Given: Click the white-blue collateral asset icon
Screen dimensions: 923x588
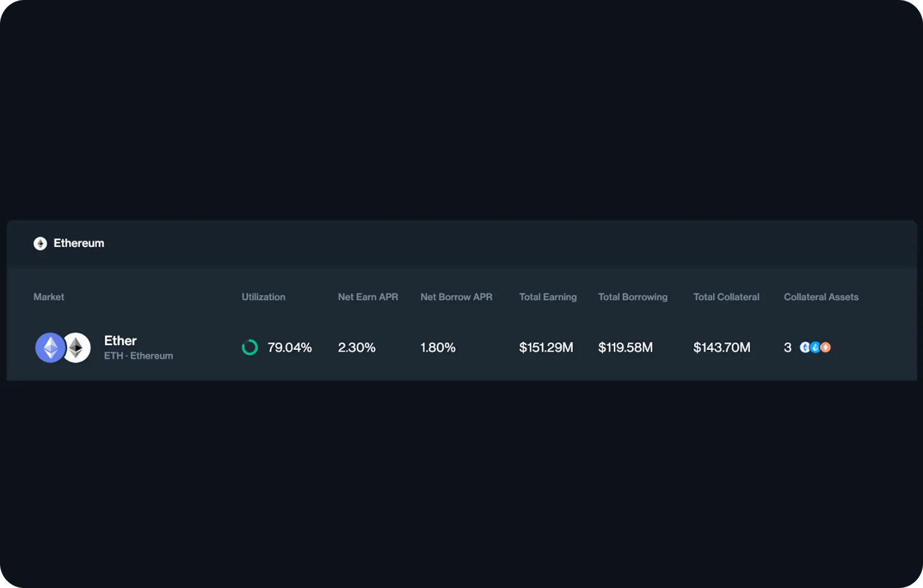Looking at the screenshot, I should coord(805,347).
